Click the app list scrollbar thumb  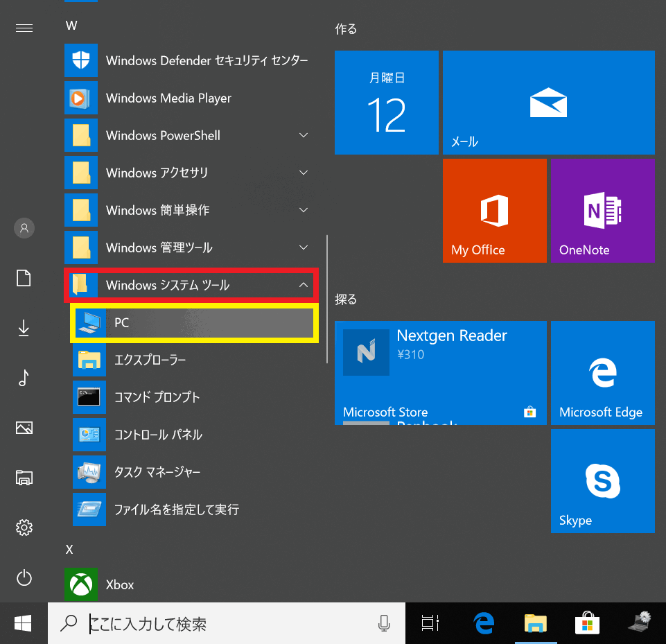coord(327,299)
